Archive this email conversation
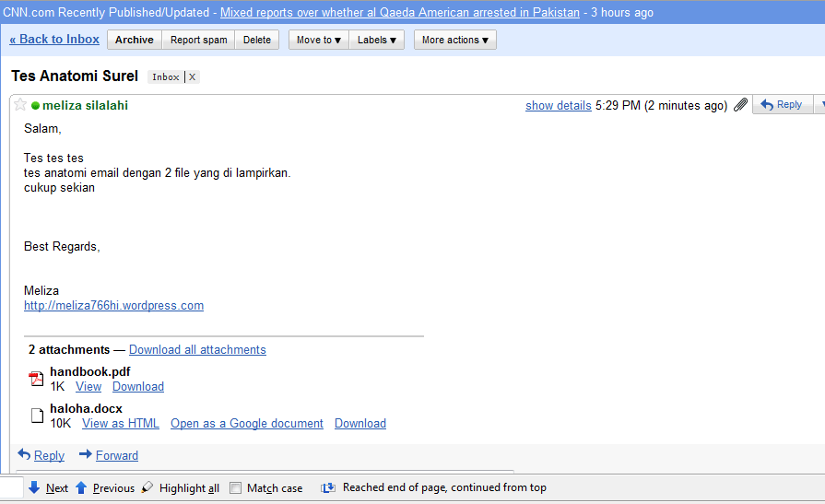 point(135,40)
